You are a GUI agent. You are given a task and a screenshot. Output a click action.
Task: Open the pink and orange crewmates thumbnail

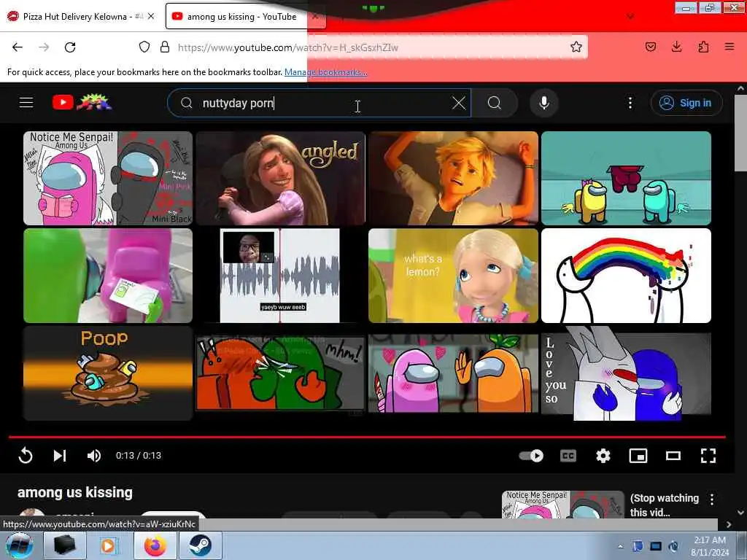pos(453,373)
